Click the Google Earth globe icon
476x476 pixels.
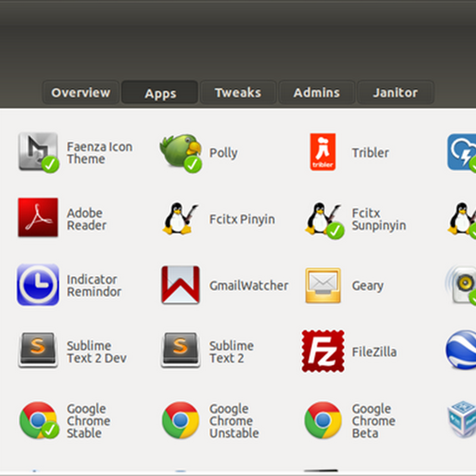click(x=461, y=350)
